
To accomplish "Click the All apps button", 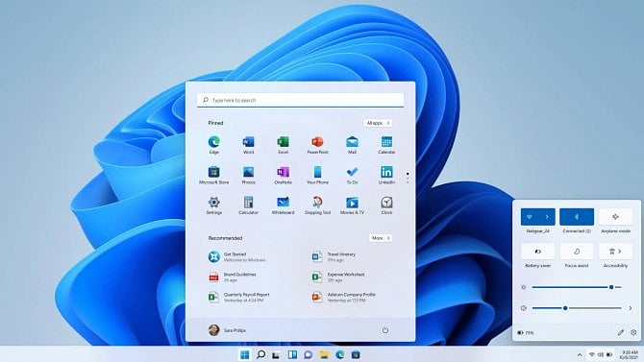I will click(x=378, y=123).
